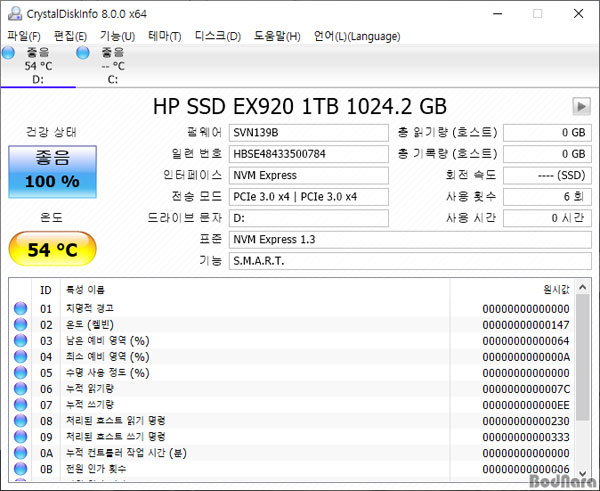Close the CrystalDiskInfo window
600x491 pixels.
click(x=579, y=14)
